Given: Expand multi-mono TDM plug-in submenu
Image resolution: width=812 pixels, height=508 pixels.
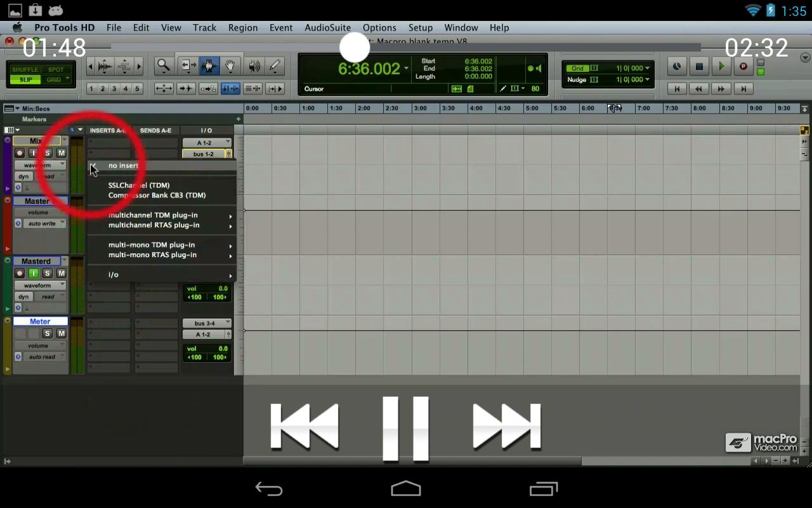Looking at the screenshot, I should pos(162,244).
